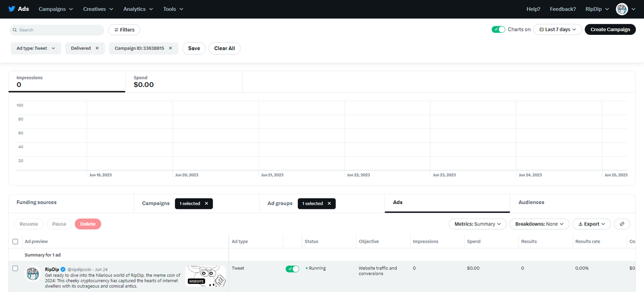Click the Spend column header
Screen dimensions: 644x292
[x=474, y=242]
